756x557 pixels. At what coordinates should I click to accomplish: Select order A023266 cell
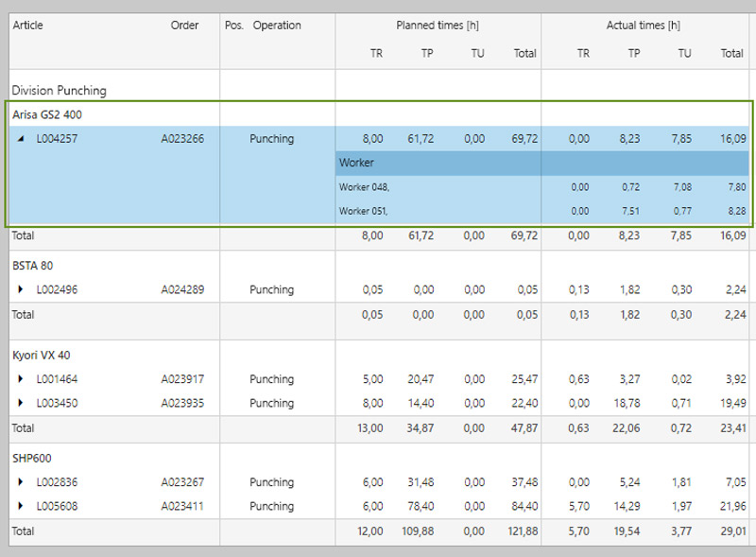click(182, 139)
